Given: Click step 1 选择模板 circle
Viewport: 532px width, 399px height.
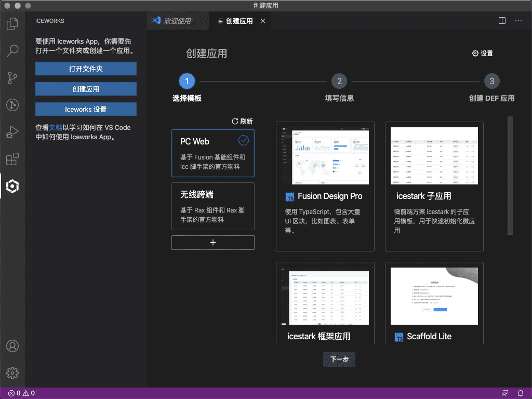Looking at the screenshot, I should [187, 81].
